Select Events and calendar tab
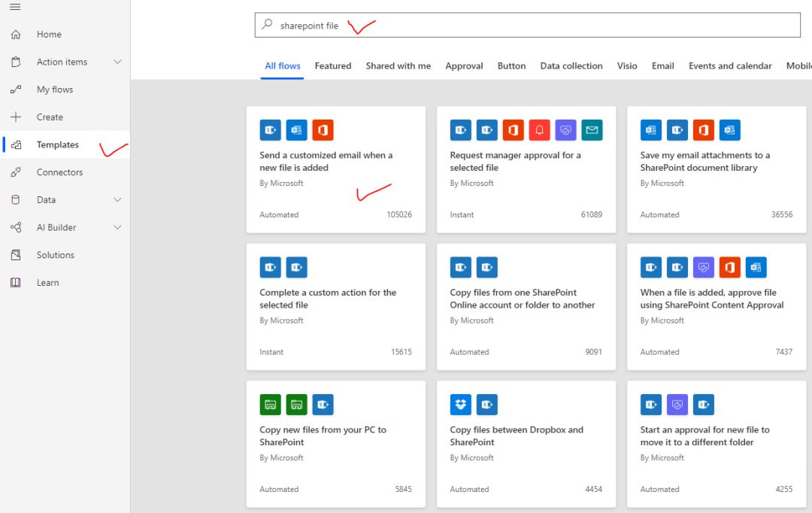 [730, 65]
